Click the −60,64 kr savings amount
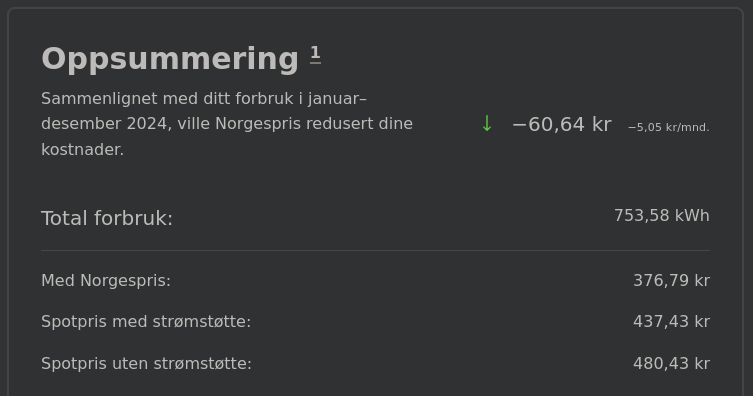This screenshot has height=396, width=753. 562,124
